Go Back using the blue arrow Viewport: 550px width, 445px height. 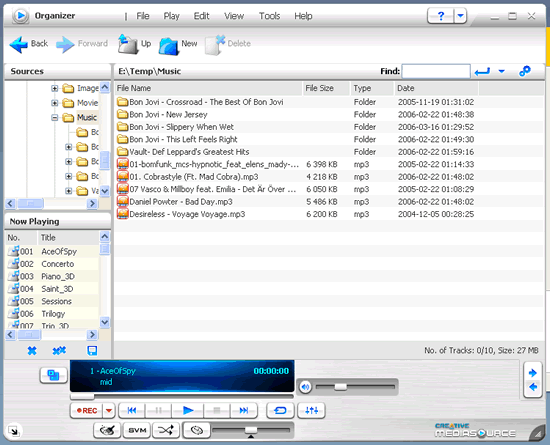[19, 45]
